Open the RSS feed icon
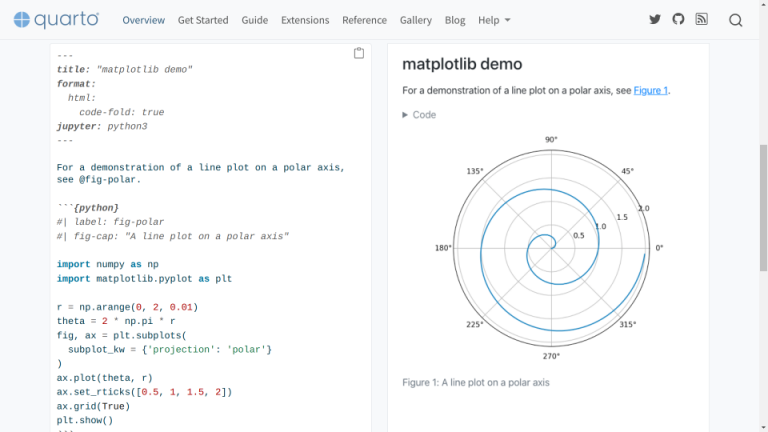Screen dimensions: 768x432 tap(701, 20)
